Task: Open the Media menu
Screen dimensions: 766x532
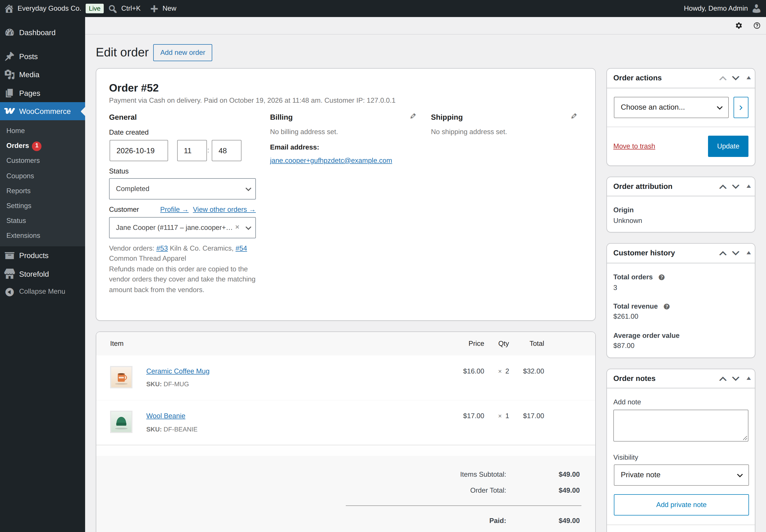Action: coord(42,75)
